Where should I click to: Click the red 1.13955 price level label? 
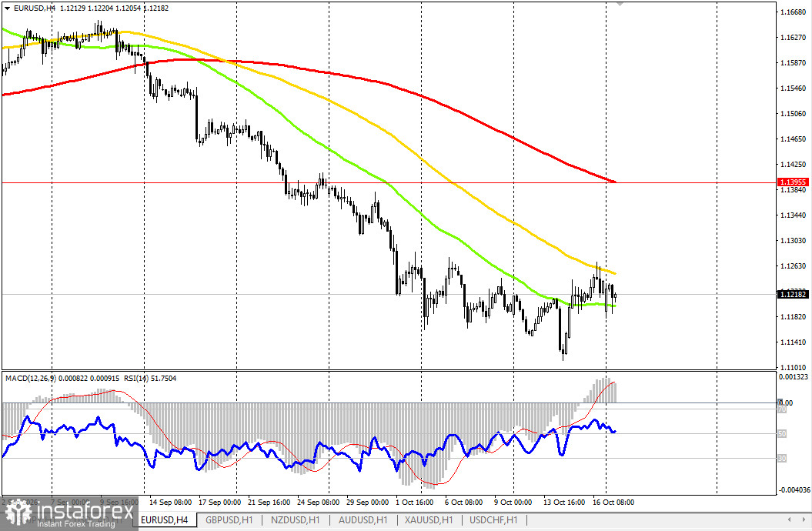coord(793,182)
